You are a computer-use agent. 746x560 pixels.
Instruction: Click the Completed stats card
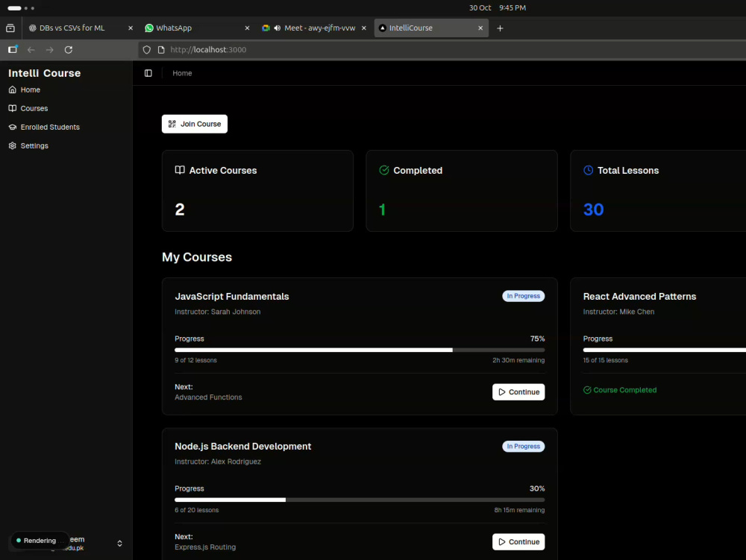462,191
